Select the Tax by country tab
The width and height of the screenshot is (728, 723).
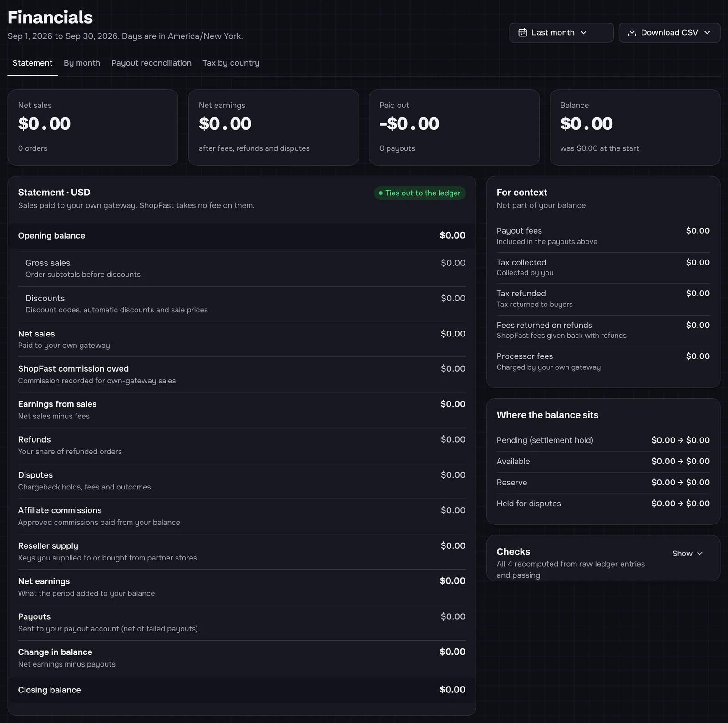pos(231,63)
